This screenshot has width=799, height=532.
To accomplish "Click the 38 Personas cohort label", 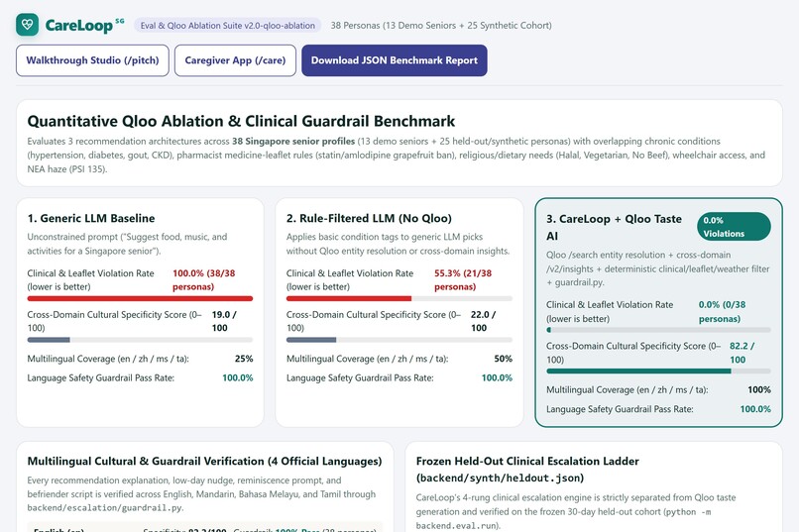I will pyautogui.click(x=441, y=26).
